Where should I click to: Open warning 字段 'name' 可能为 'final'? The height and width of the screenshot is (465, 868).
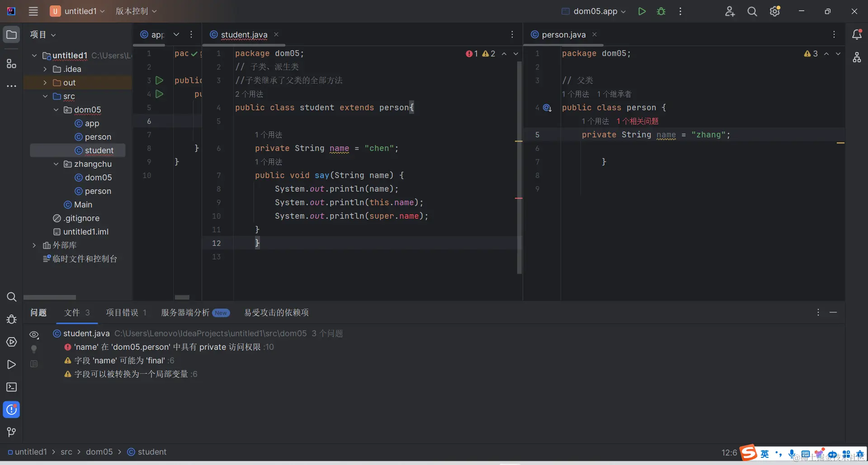(x=119, y=361)
